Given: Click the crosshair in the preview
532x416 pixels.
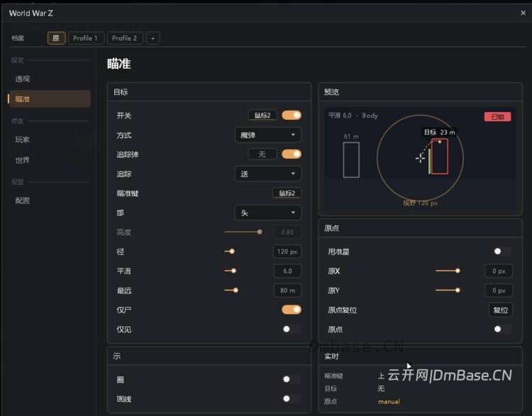Looking at the screenshot, I should [420, 157].
